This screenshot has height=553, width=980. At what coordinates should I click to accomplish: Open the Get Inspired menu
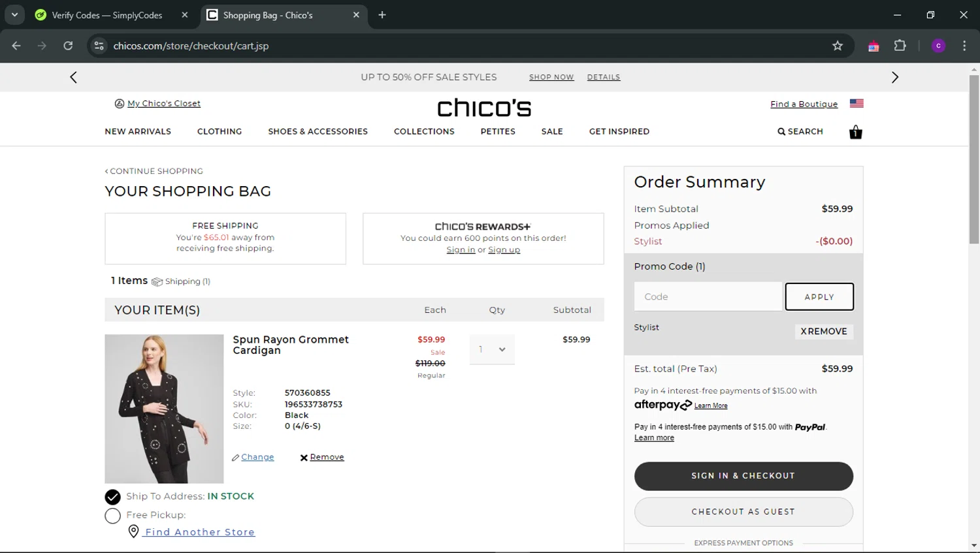point(619,131)
